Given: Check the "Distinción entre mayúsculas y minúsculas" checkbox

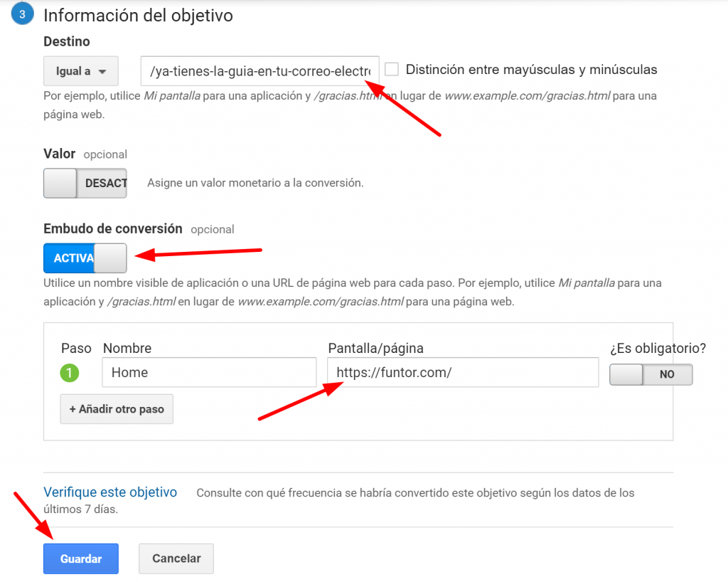Looking at the screenshot, I should 391,69.
